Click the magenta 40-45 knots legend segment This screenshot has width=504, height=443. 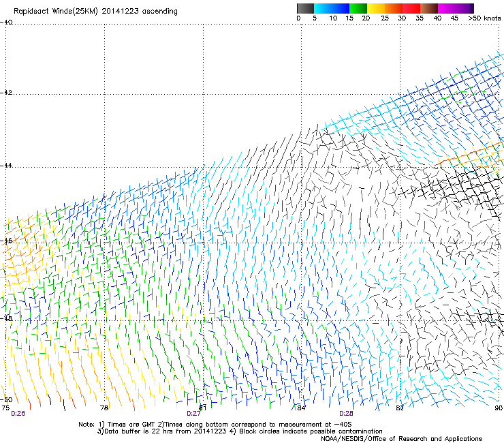coord(447,8)
